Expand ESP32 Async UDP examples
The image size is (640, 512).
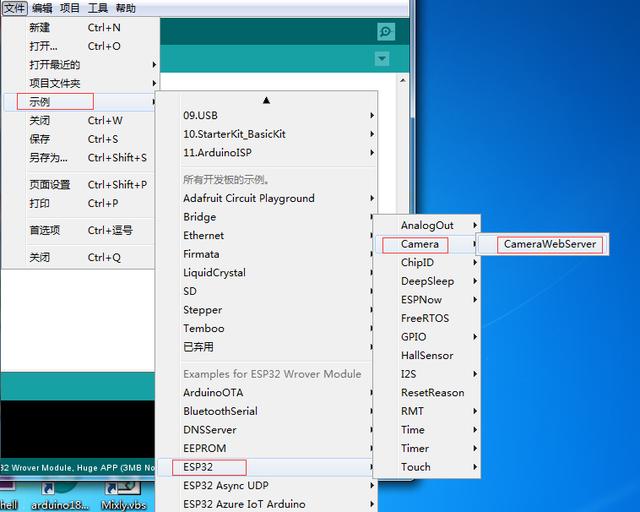pos(267,485)
